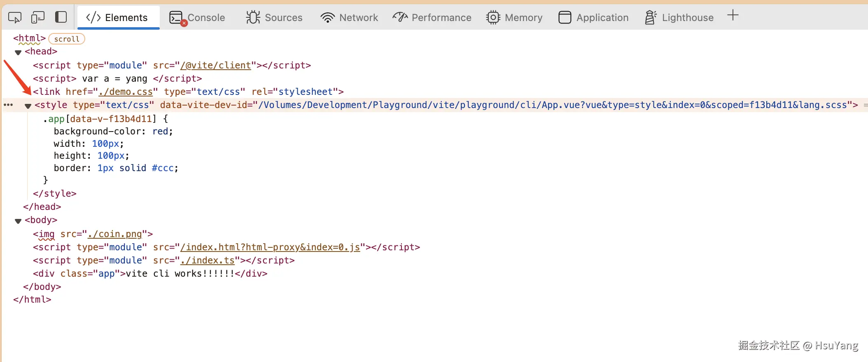Collapse the style element node
868x362 pixels.
tap(28, 106)
